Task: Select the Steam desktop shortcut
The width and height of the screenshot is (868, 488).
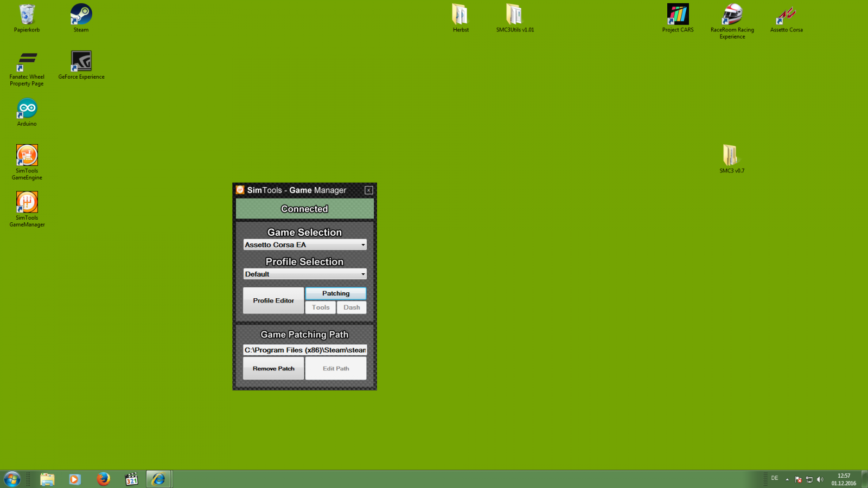Action: coord(81,18)
